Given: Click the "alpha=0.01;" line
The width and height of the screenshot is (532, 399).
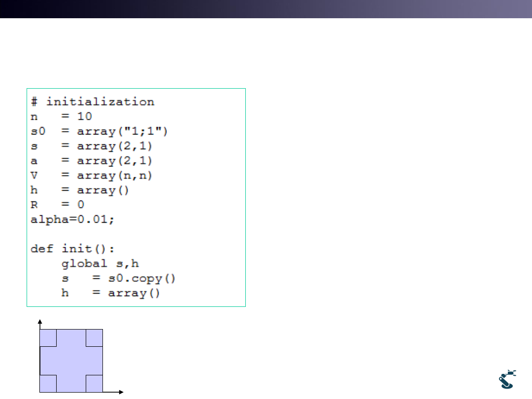Looking at the screenshot, I should tap(72, 220).
